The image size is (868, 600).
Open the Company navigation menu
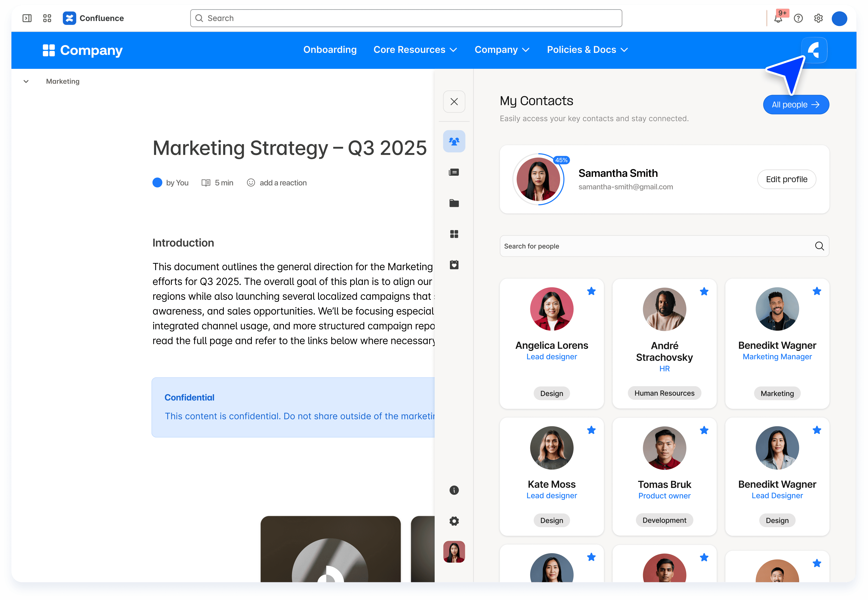tap(502, 50)
